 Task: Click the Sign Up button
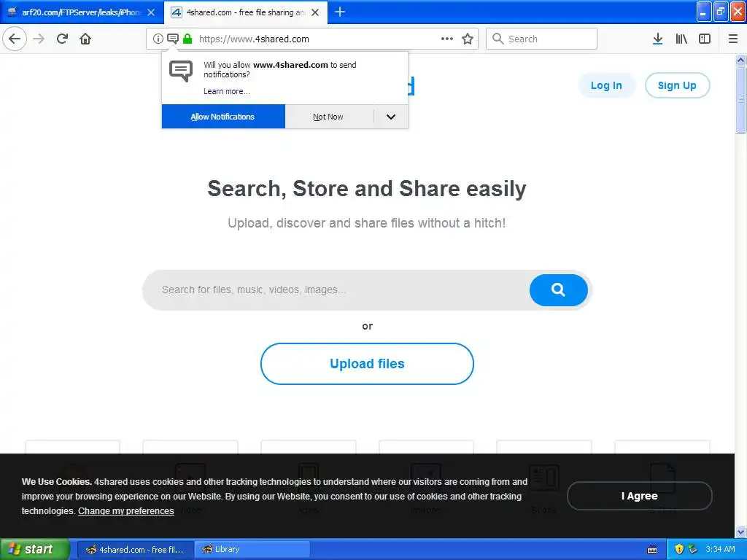click(x=677, y=85)
